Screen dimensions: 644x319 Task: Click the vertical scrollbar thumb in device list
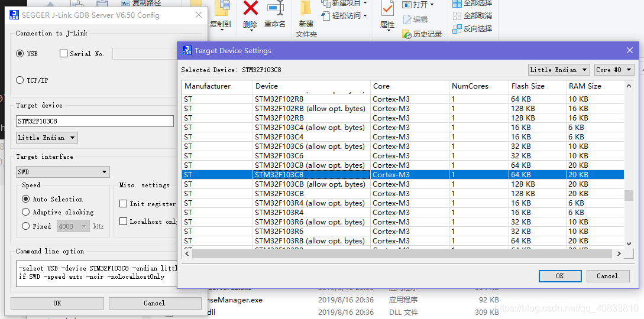click(x=629, y=196)
